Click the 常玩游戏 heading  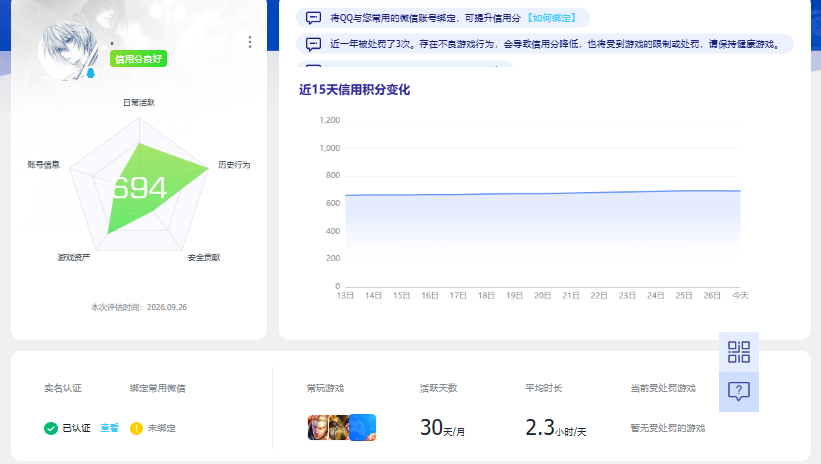point(325,388)
